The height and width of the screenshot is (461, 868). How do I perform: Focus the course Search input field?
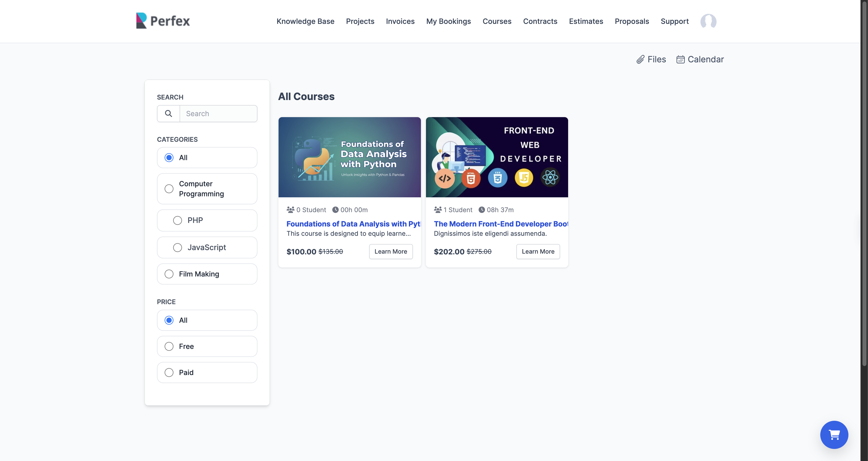218,114
